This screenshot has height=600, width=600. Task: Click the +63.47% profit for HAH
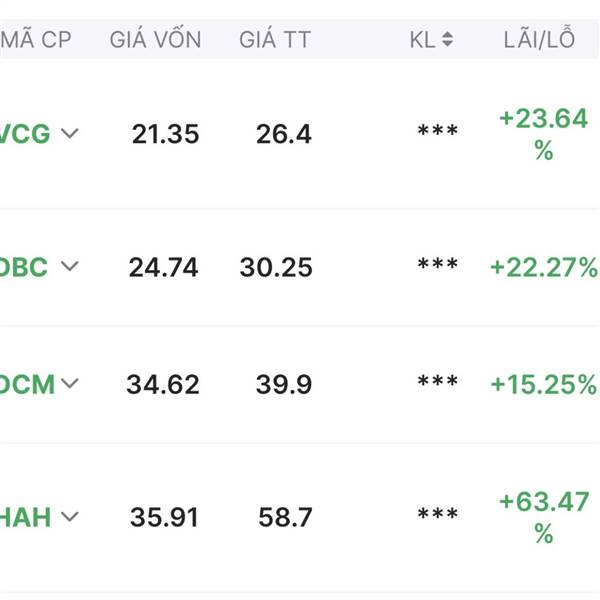(544, 517)
